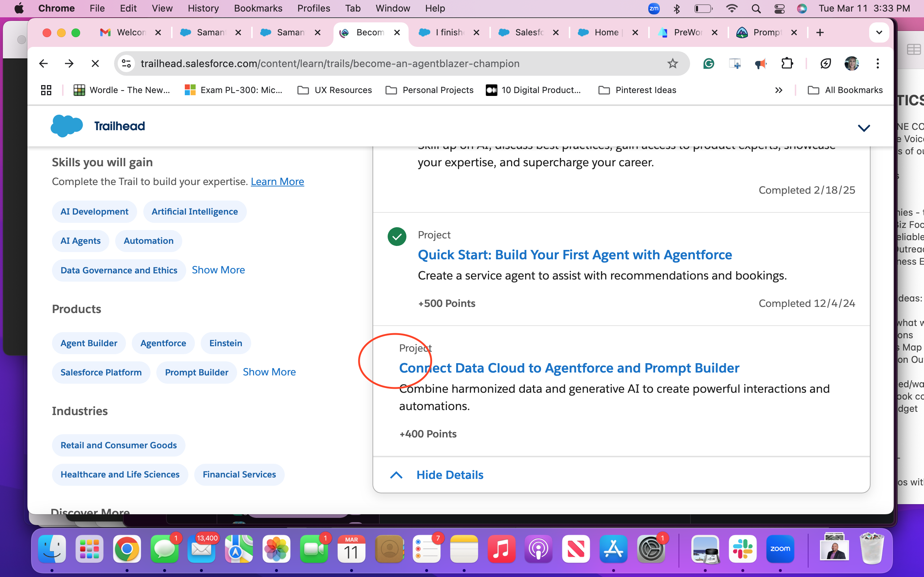
Task: Select the AI Agents skill tag
Action: pyautogui.click(x=80, y=241)
